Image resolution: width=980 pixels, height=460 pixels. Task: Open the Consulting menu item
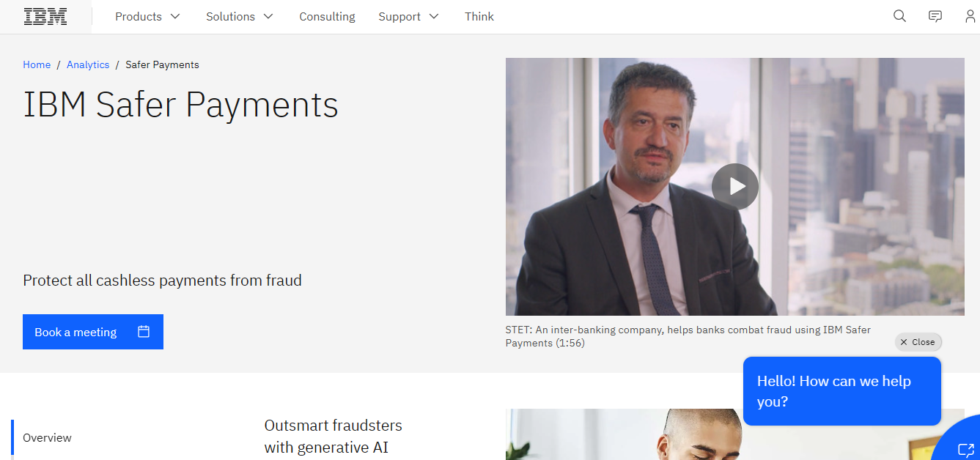(x=327, y=16)
